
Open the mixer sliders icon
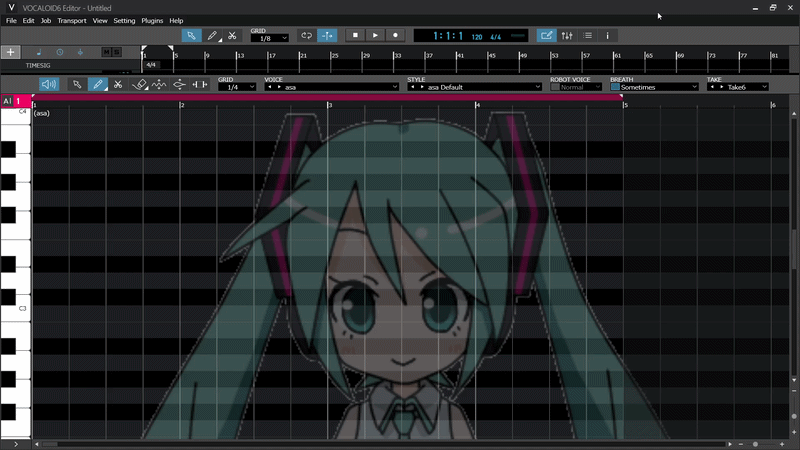point(567,35)
